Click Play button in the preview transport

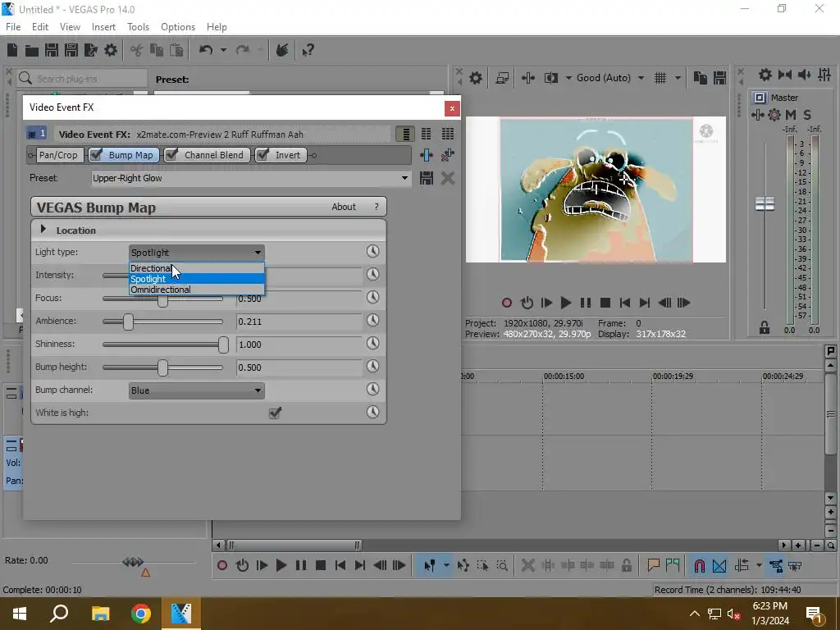[x=565, y=303]
